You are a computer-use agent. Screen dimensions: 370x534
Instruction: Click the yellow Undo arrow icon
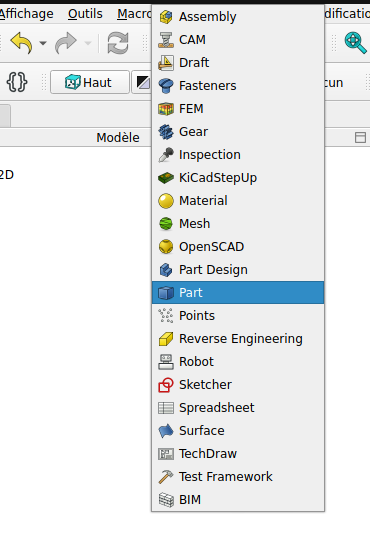(x=21, y=43)
